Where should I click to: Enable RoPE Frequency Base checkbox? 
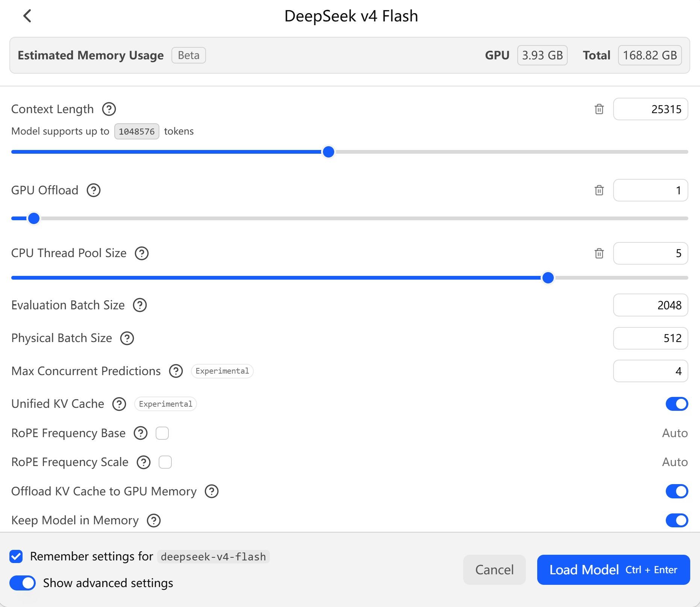pos(162,433)
